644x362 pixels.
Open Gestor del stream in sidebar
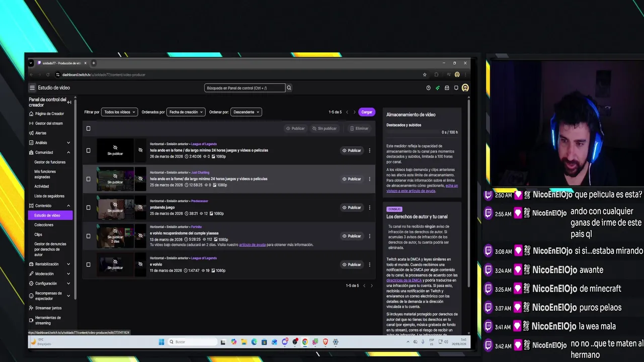(x=49, y=123)
